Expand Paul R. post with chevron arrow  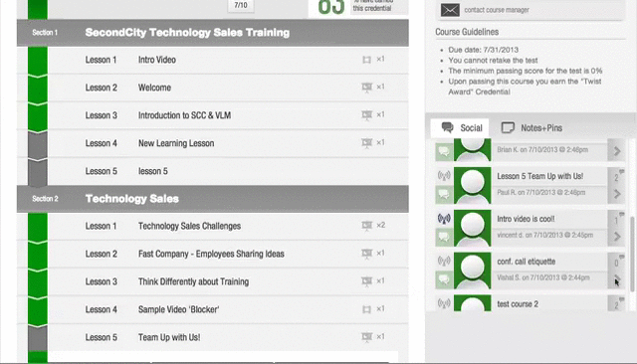[x=617, y=194]
